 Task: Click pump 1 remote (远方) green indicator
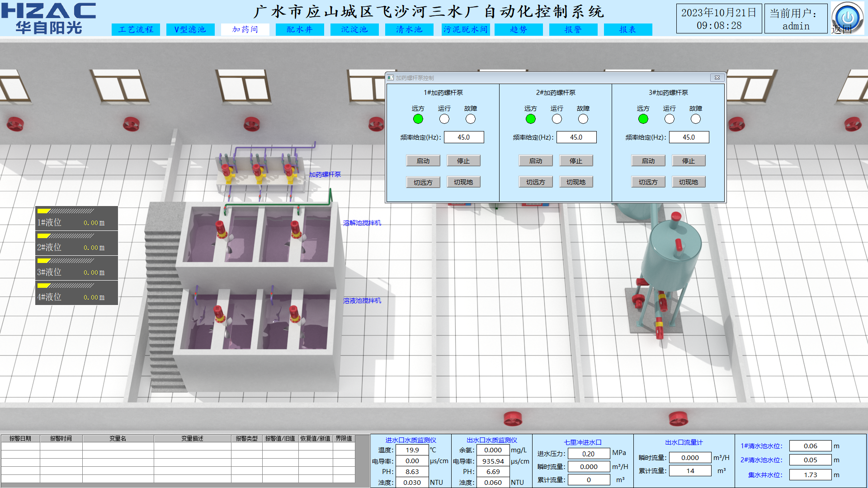coord(418,119)
